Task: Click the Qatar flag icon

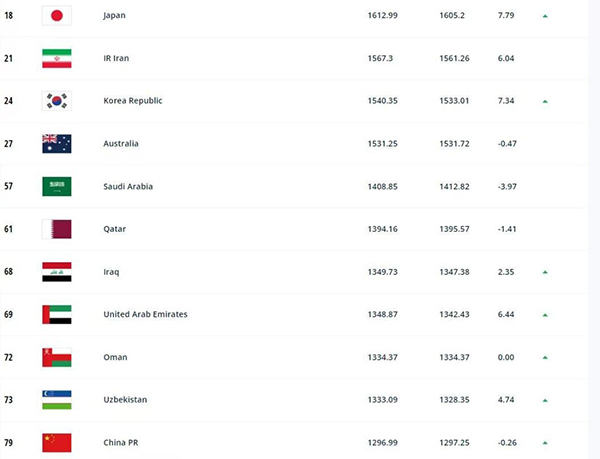Action: pyautogui.click(x=56, y=229)
